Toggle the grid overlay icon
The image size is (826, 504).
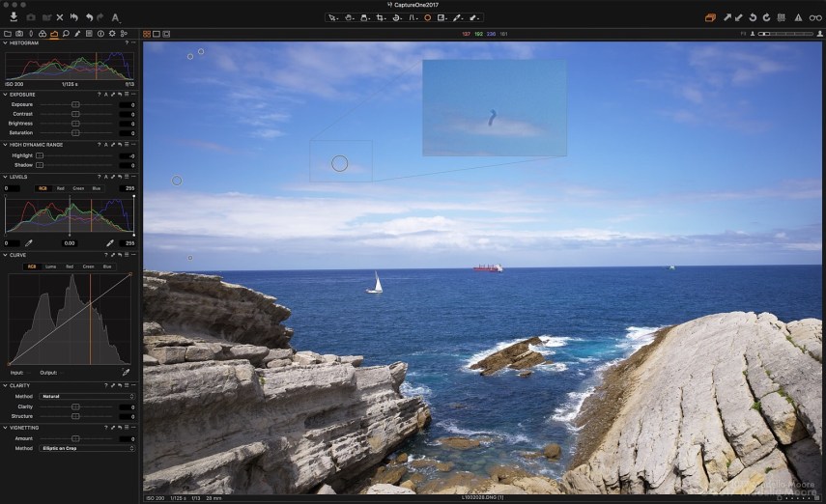coord(782,17)
